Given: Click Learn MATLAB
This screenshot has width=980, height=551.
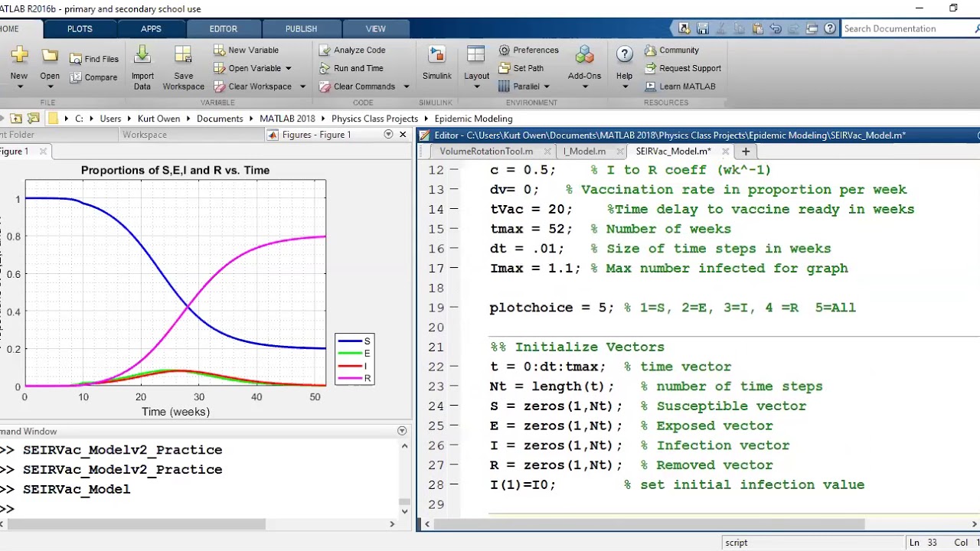Looking at the screenshot, I should click(680, 86).
